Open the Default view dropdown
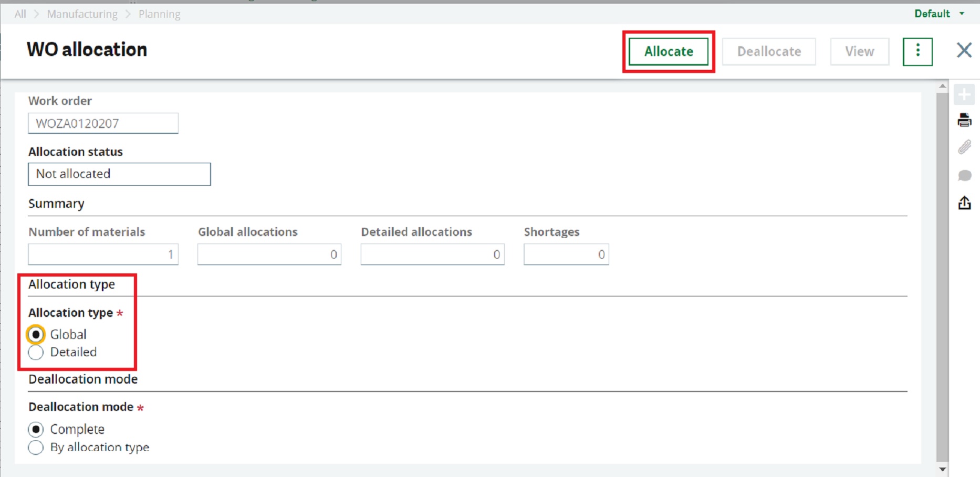The height and width of the screenshot is (477, 980). coord(938,14)
